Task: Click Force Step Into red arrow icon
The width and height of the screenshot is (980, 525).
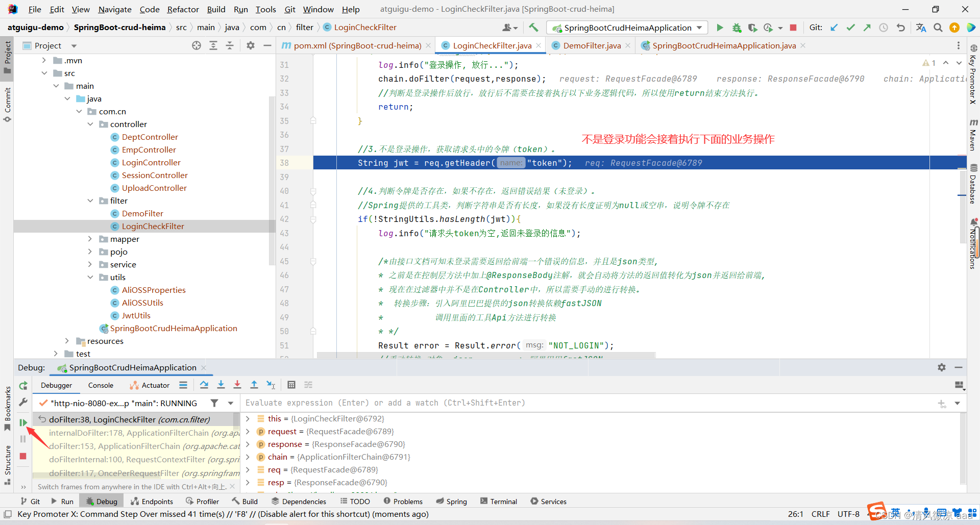Action: click(237, 385)
